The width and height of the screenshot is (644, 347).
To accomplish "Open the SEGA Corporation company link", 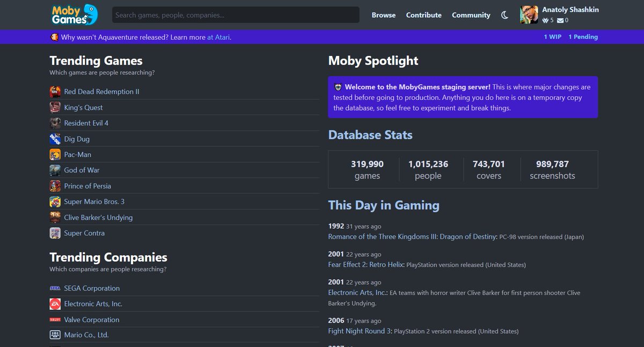I will tap(92, 288).
